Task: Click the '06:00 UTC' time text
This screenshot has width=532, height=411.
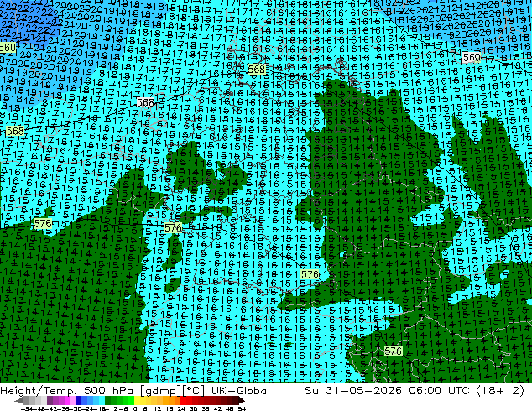Action: pos(439,391)
